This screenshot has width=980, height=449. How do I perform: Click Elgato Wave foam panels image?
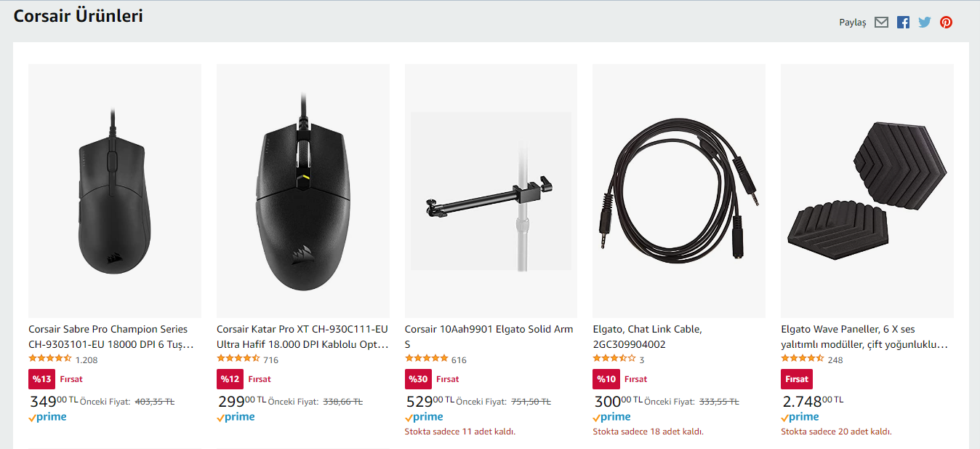[867, 191]
